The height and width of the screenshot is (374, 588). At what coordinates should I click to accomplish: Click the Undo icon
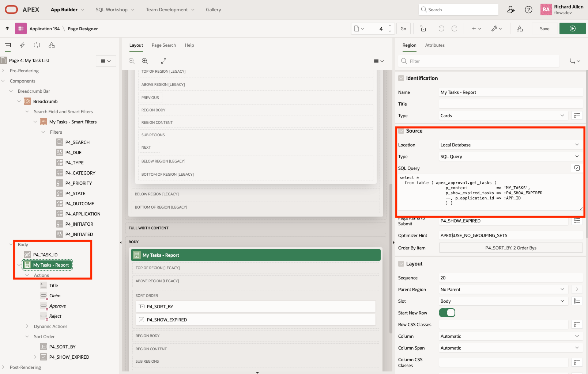tap(441, 28)
